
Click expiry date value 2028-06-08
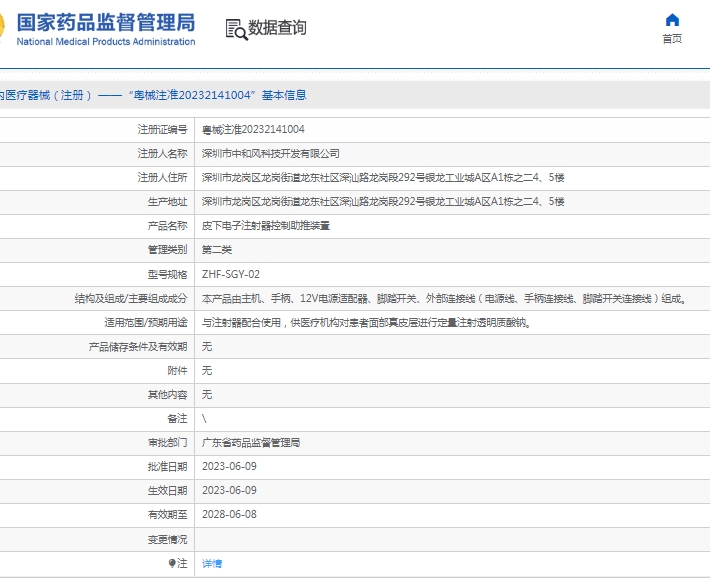click(x=229, y=514)
